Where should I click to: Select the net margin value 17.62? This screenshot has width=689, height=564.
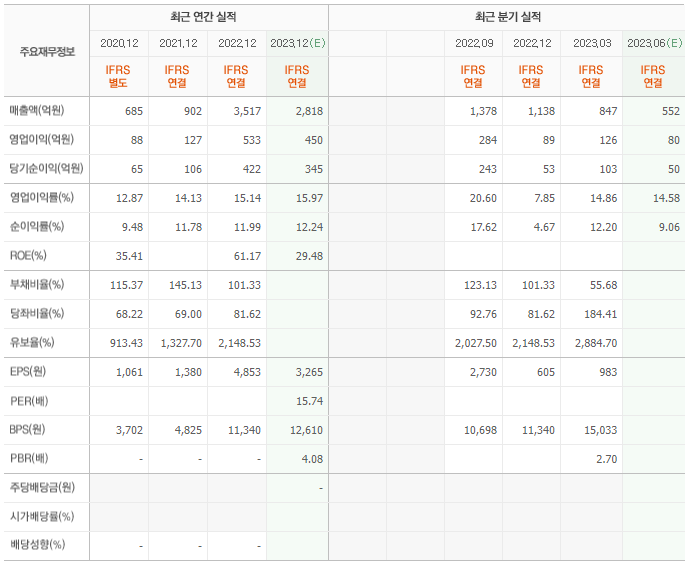pyautogui.click(x=483, y=227)
